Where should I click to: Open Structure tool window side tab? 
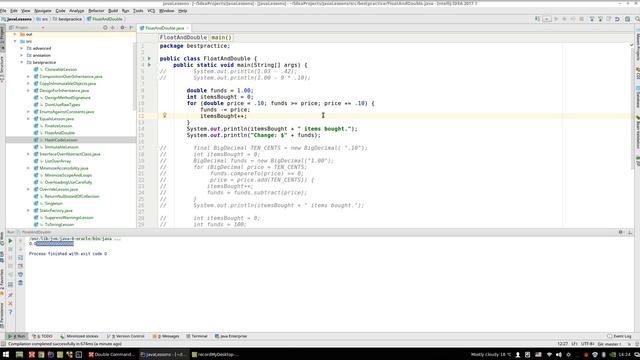[2, 68]
